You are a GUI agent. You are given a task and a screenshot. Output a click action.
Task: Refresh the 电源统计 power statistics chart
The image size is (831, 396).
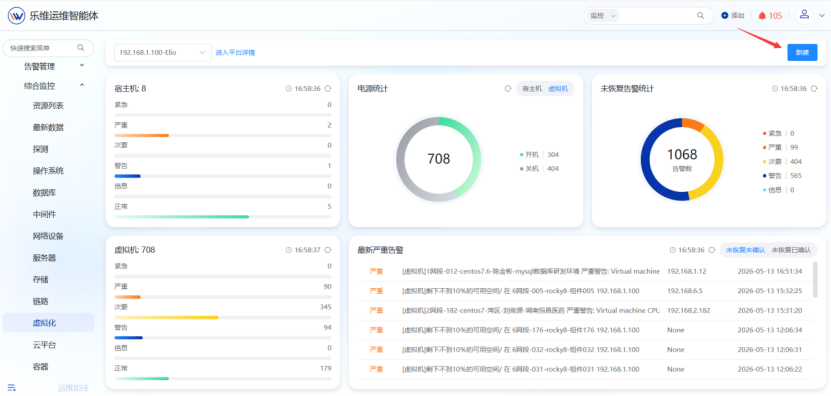click(x=508, y=89)
